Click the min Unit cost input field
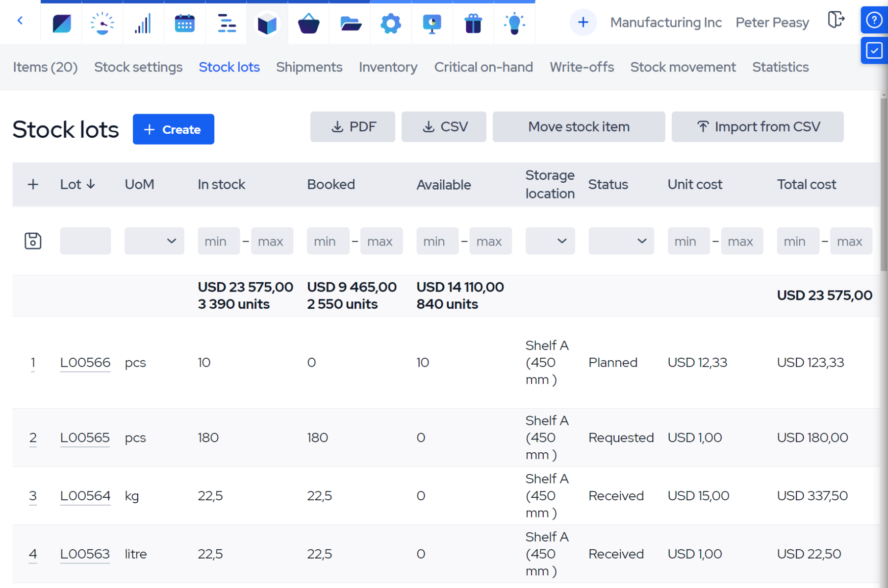Viewport: 888px width, 588px height. (688, 241)
